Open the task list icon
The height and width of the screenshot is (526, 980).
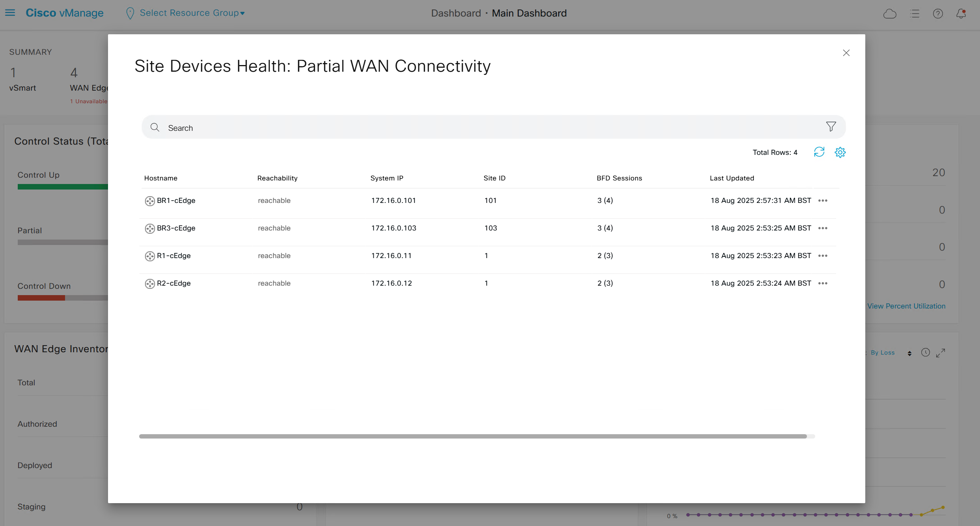[x=915, y=14]
